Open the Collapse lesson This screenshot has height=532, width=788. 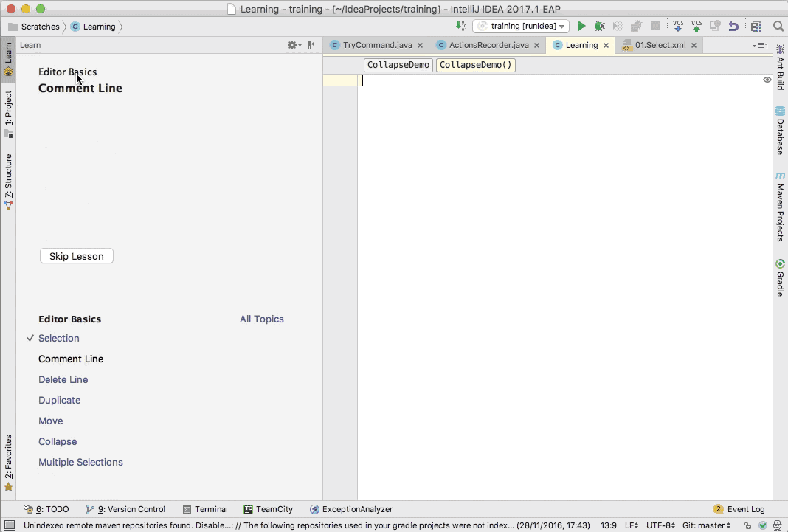[58, 441]
